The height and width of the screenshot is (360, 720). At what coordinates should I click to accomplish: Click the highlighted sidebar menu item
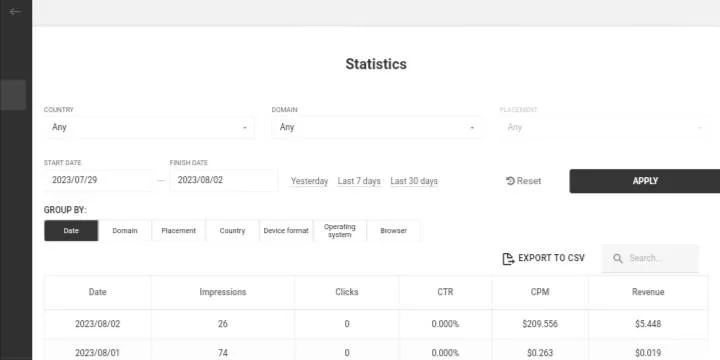click(x=13, y=95)
